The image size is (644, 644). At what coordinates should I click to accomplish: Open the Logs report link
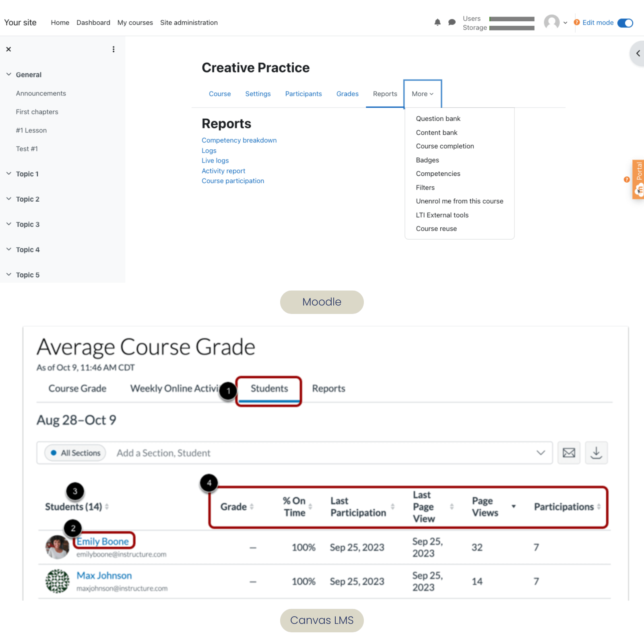click(x=209, y=151)
